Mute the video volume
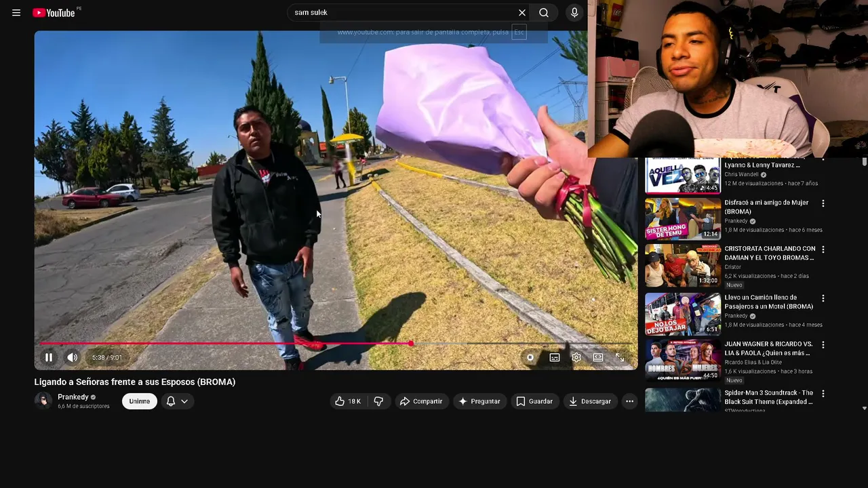Image resolution: width=868 pixels, height=488 pixels. pos(72,357)
